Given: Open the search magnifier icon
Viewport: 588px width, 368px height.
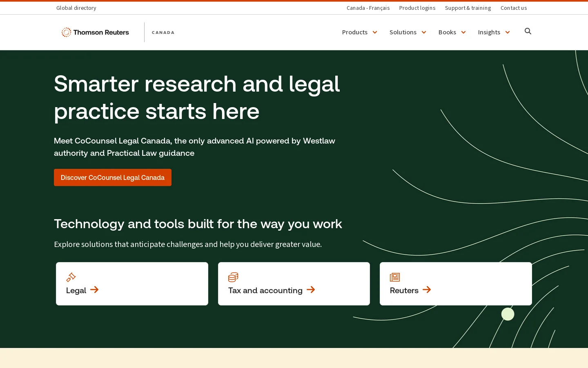Looking at the screenshot, I should (x=528, y=31).
